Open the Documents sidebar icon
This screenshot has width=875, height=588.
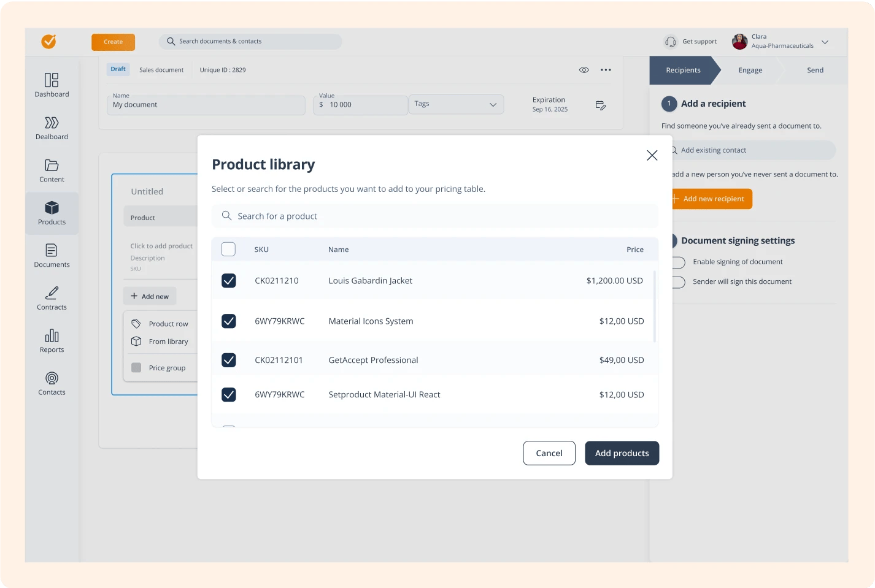coord(52,250)
